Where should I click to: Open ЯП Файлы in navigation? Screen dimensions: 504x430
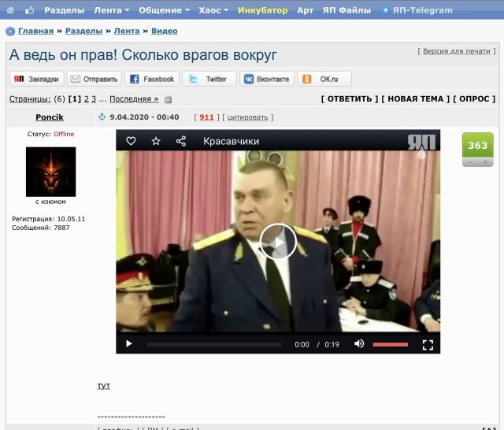346,10
